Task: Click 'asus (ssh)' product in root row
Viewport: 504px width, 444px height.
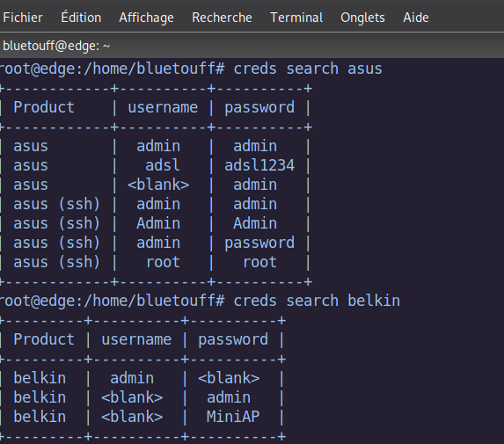Action: pyautogui.click(x=57, y=262)
